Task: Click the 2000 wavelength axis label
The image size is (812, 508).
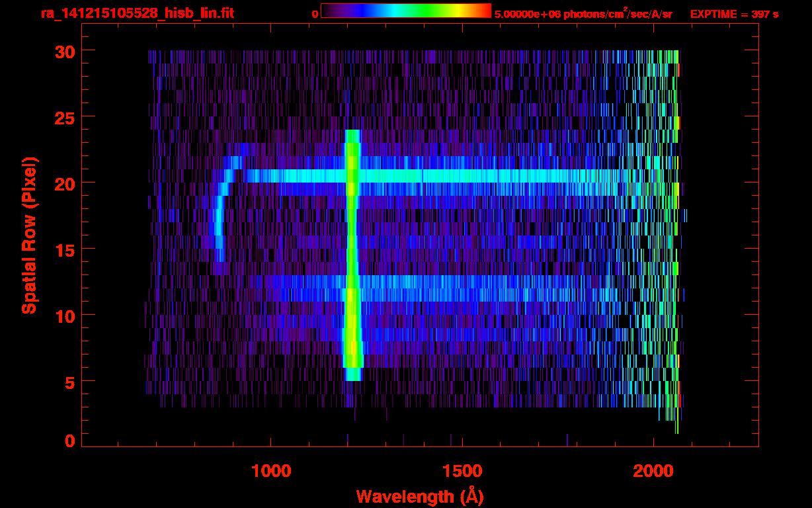Action: (653, 471)
